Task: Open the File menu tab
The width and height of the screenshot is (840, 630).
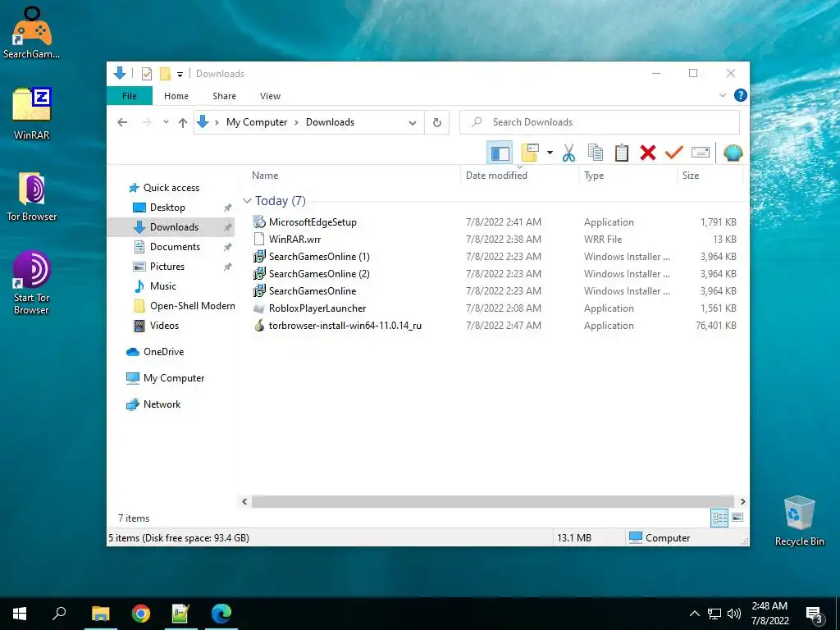Action: [129, 96]
